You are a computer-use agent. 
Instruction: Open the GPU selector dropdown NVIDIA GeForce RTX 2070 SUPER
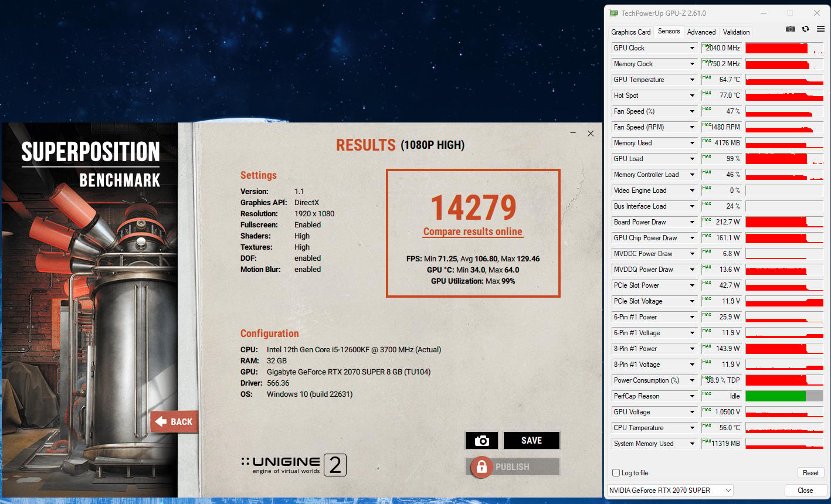tap(670, 491)
